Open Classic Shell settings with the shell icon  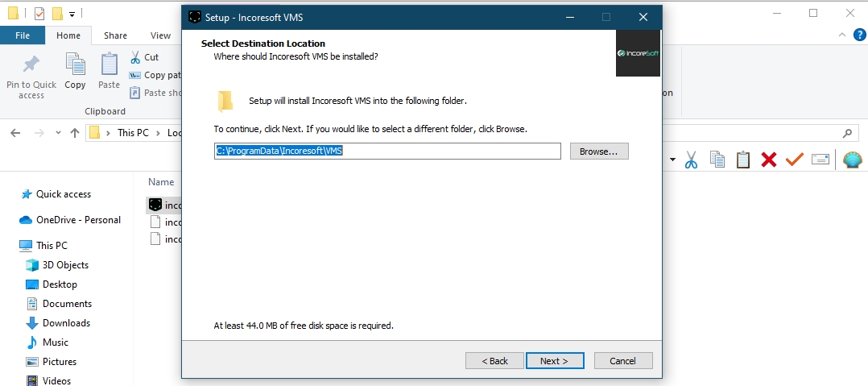point(853,160)
